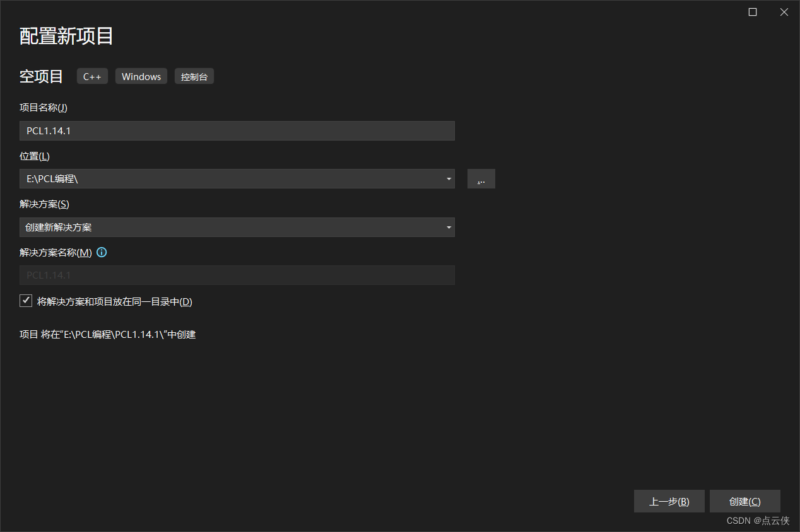Click the project name field containing PCL1.14.1
This screenshot has width=800, height=532.
(x=237, y=131)
